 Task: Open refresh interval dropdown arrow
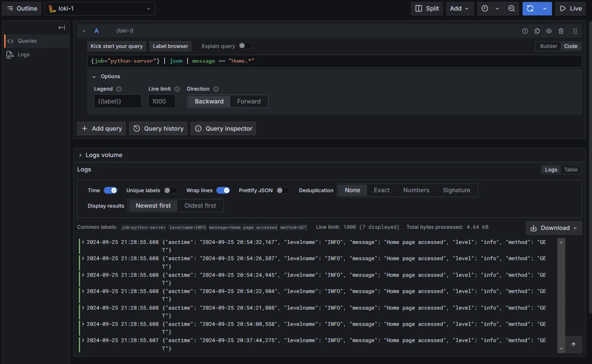(x=545, y=8)
